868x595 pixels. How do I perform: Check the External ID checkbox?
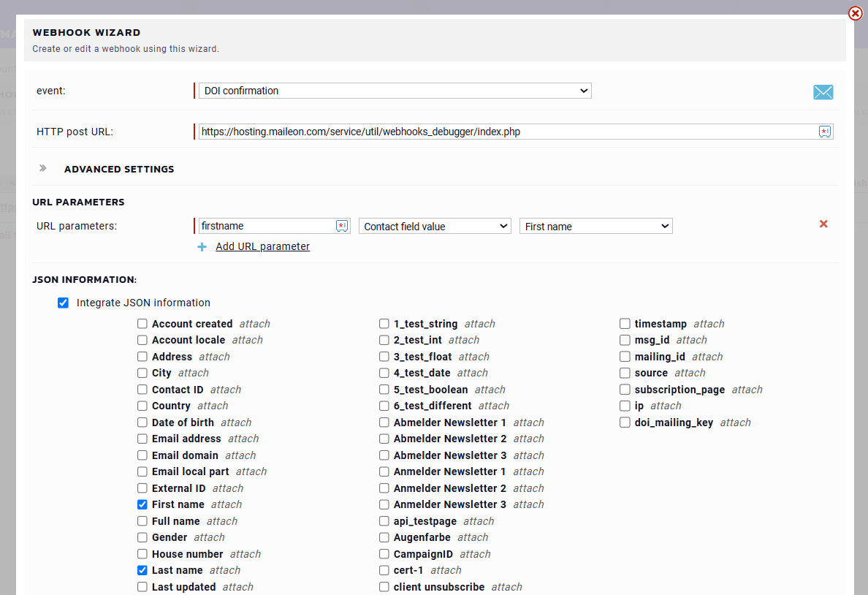point(142,488)
